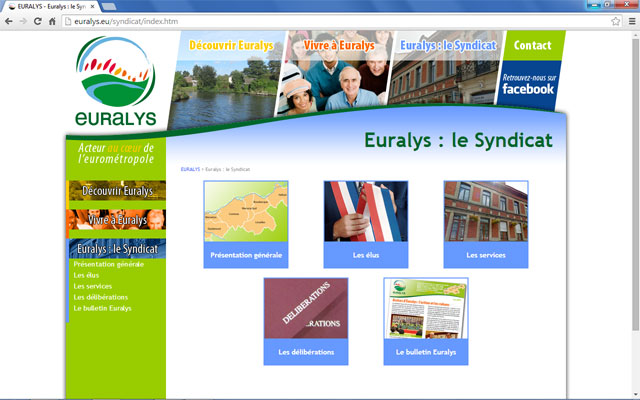Click the Les services card label
This screenshot has height=400, width=640.
click(486, 255)
